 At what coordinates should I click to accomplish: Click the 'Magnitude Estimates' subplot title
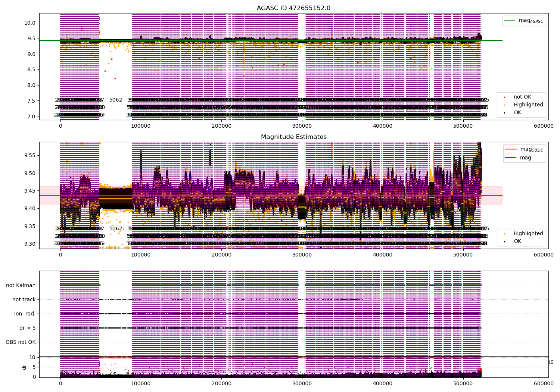click(294, 137)
